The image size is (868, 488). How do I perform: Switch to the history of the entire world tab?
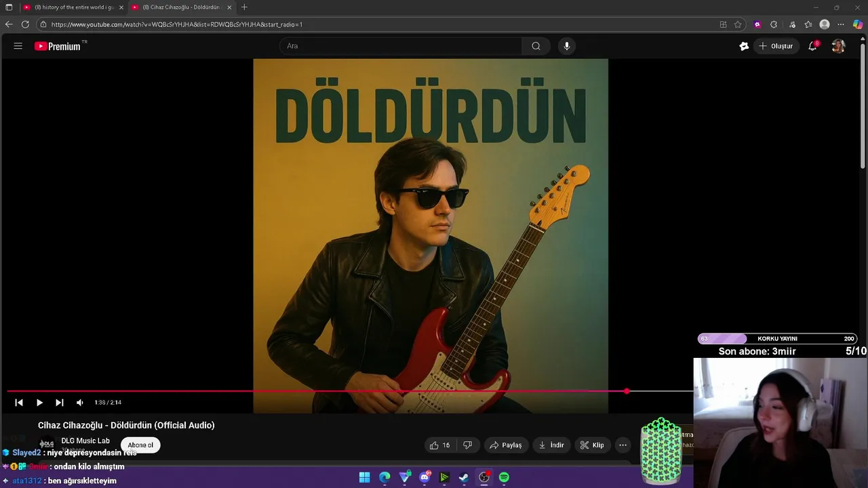click(x=73, y=7)
